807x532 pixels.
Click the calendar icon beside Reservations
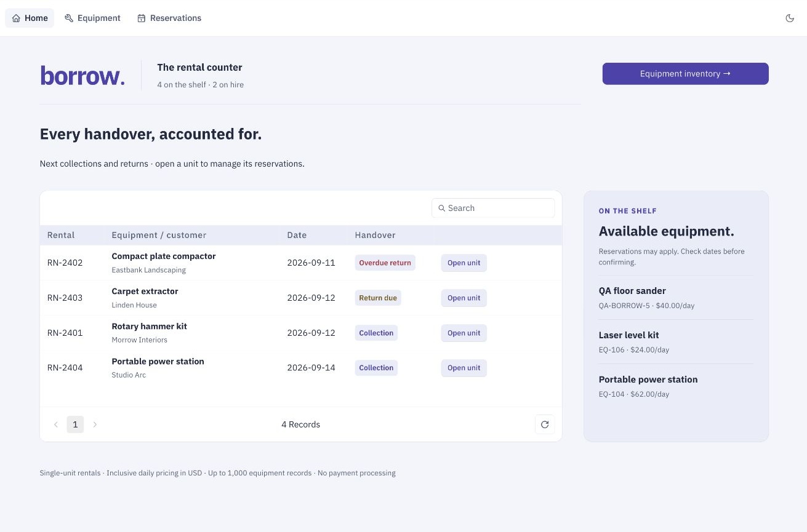(142, 18)
